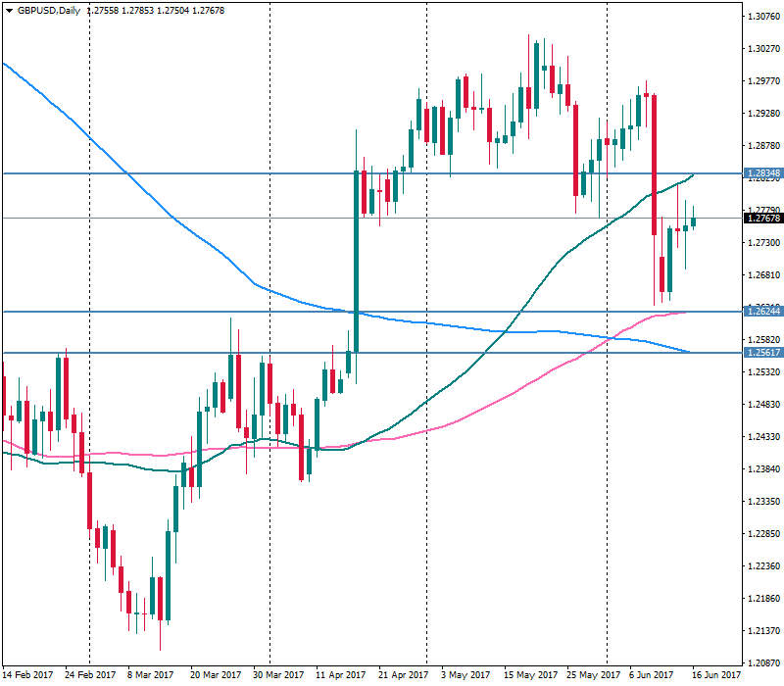This screenshot has width=784, height=686.
Task: Click the 24 Feb 2017 date label
Action: pos(90,675)
